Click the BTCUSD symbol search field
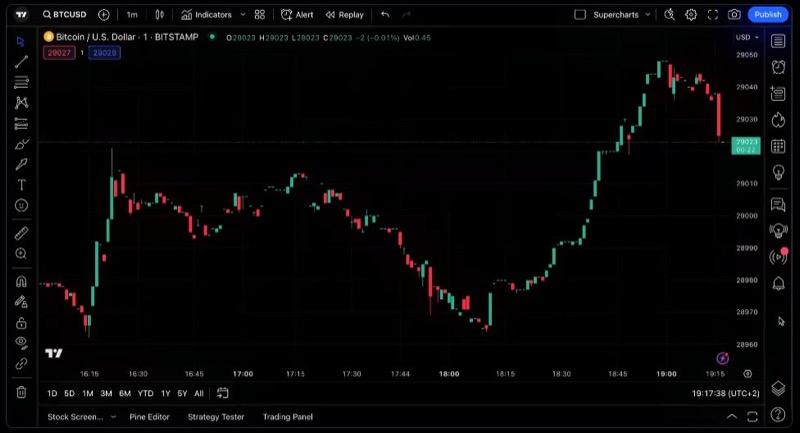Viewport: 800px width, 433px height. (x=68, y=15)
